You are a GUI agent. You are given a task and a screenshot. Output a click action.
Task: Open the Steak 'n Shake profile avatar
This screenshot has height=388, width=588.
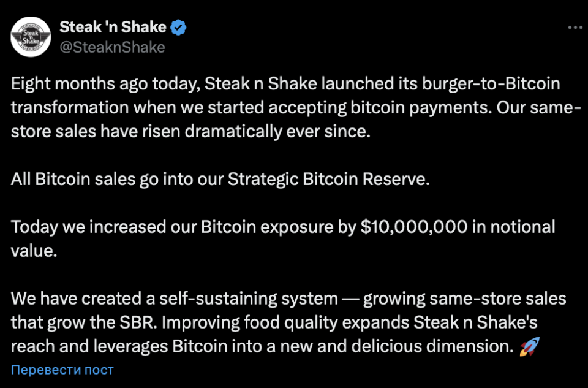(x=31, y=37)
